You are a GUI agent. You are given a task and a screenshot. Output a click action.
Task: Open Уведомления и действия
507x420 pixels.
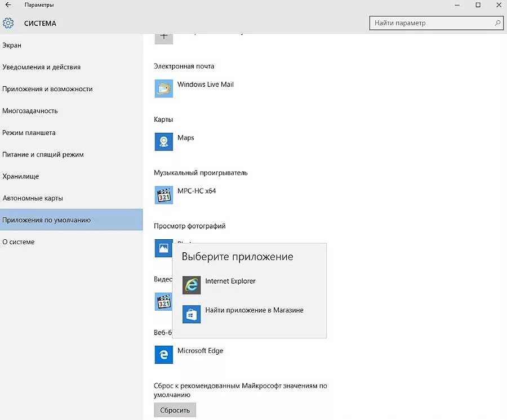71,67
